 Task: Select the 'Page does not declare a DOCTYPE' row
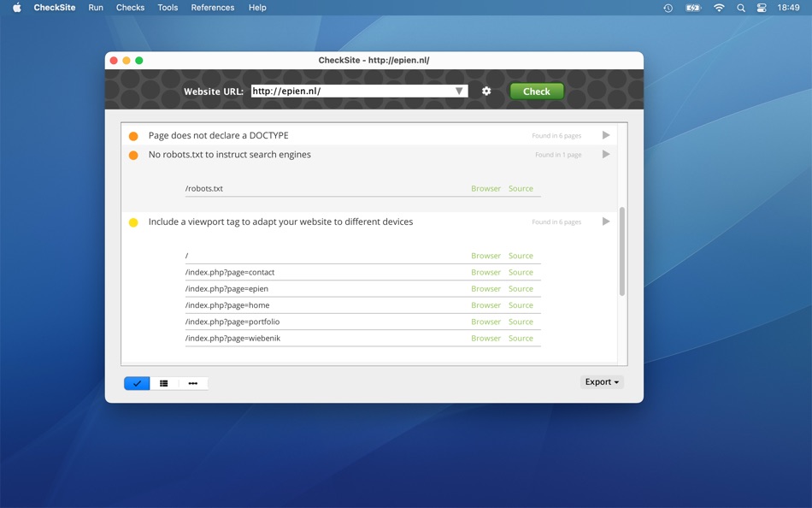pyautogui.click(x=368, y=135)
